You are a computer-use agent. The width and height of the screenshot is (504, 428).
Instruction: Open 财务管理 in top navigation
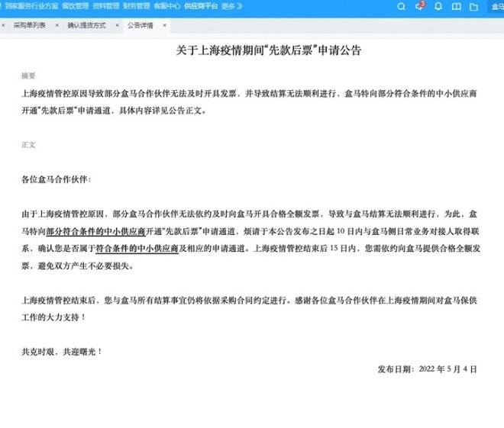point(136,6)
